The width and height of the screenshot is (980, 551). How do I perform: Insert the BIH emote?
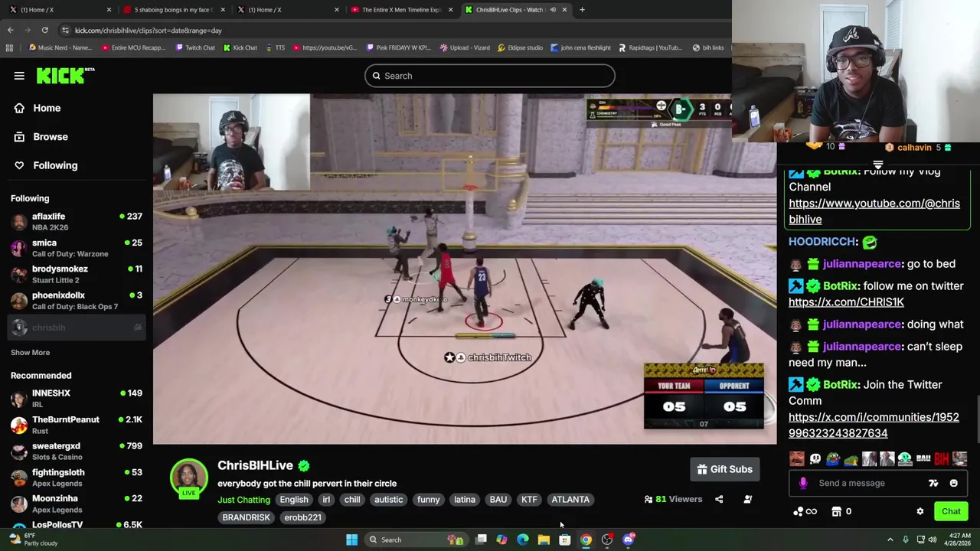point(942,459)
